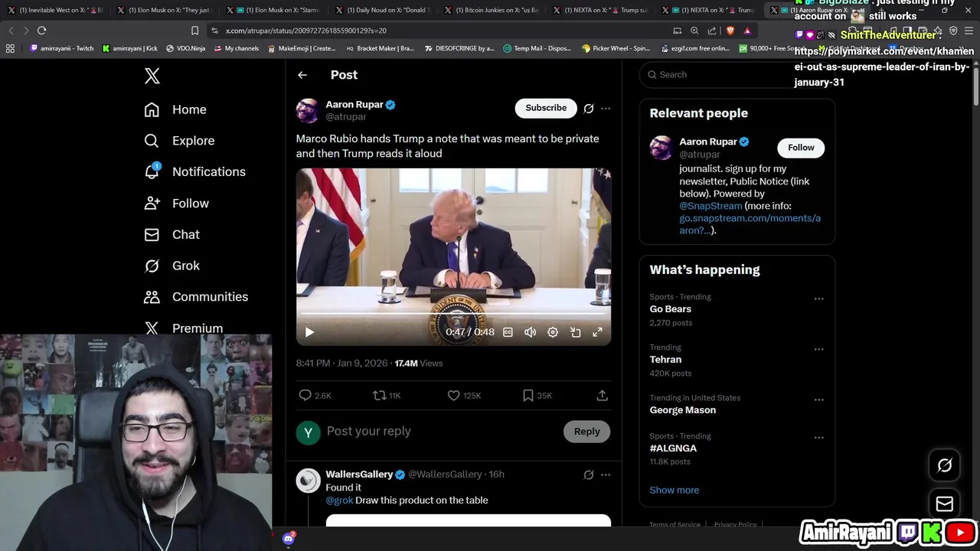Bookmark this page icon in address bar

pyautogui.click(x=194, y=31)
